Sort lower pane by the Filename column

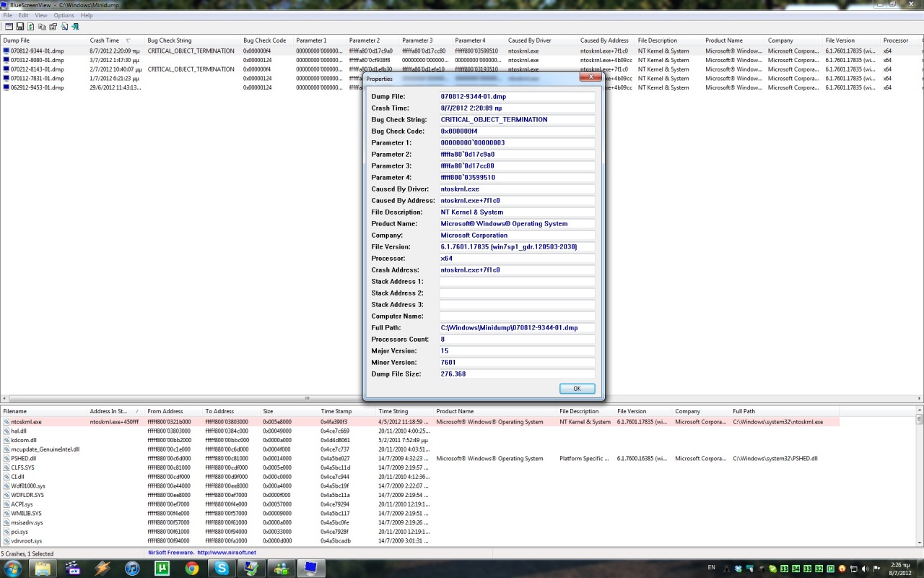[43, 411]
